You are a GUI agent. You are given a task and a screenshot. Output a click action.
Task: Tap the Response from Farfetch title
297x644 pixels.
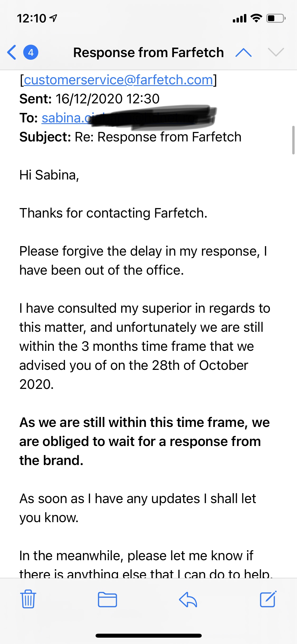click(x=148, y=52)
